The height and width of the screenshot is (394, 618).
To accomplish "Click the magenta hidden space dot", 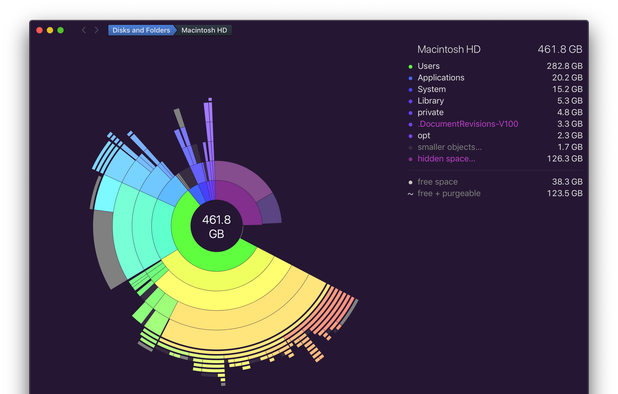I will click(410, 159).
